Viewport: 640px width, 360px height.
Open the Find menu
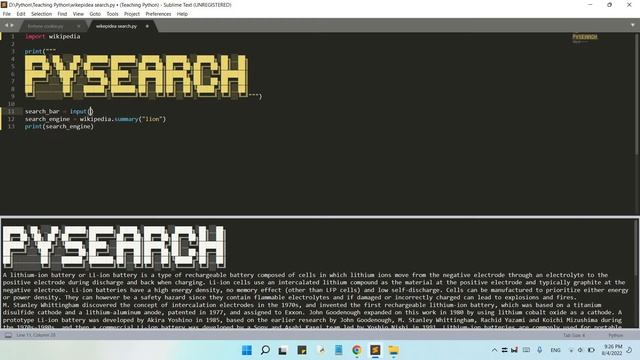click(x=62, y=14)
